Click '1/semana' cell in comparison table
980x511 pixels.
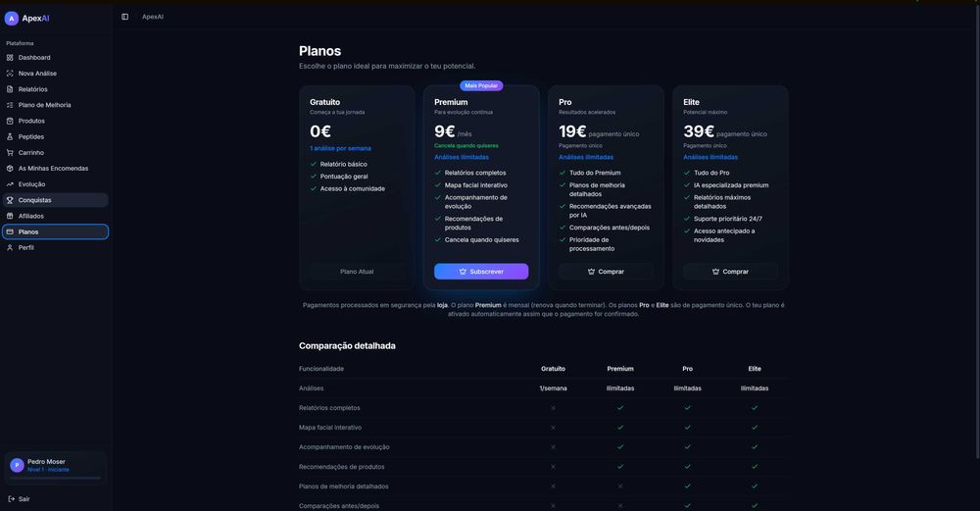[x=553, y=388]
